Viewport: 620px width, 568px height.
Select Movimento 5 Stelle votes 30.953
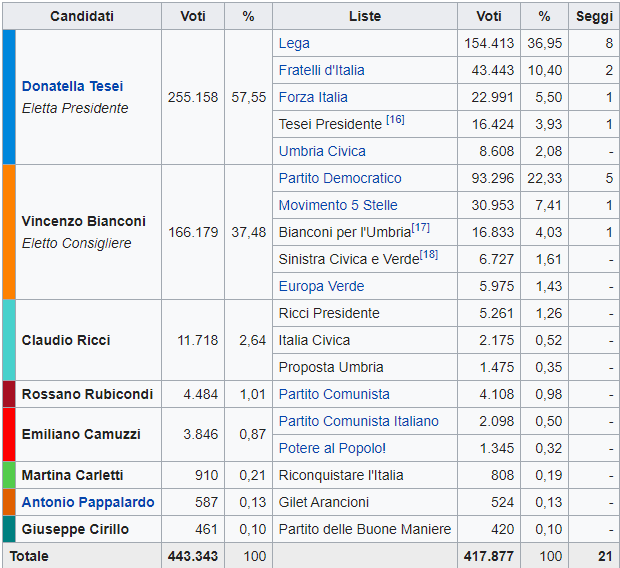click(x=492, y=205)
